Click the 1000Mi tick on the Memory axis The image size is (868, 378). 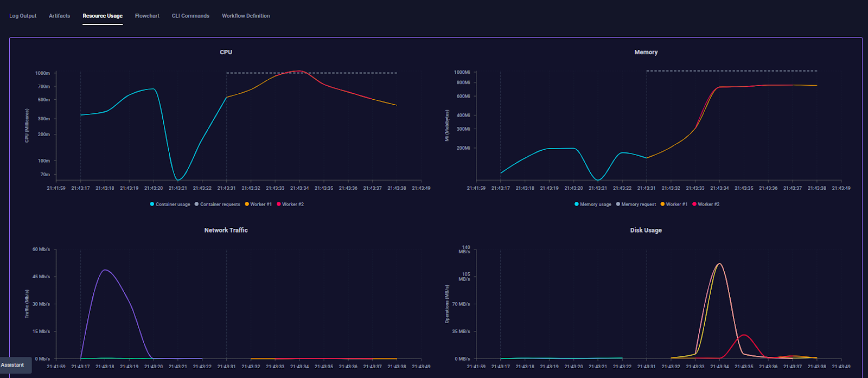coord(462,72)
